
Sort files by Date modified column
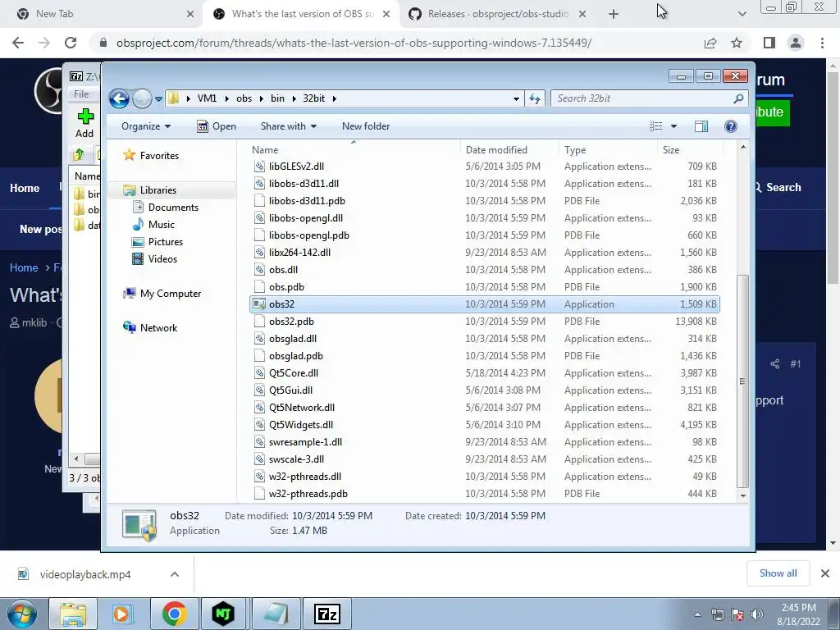coord(509,150)
